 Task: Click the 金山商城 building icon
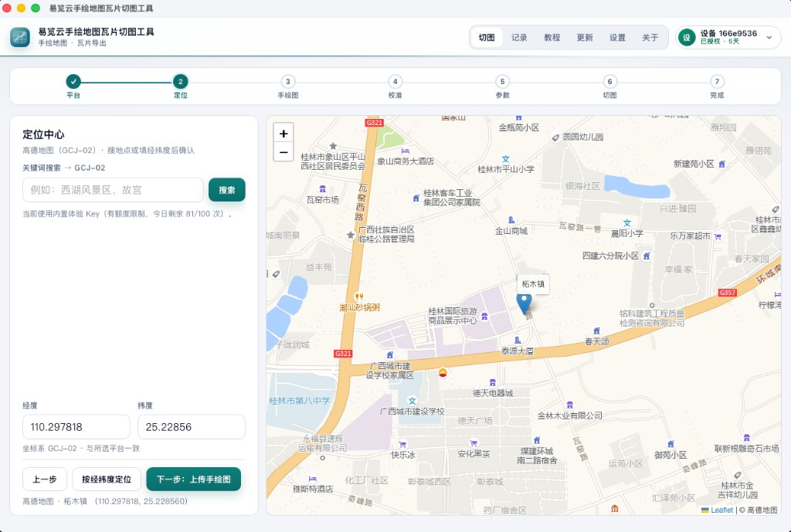[511, 220]
